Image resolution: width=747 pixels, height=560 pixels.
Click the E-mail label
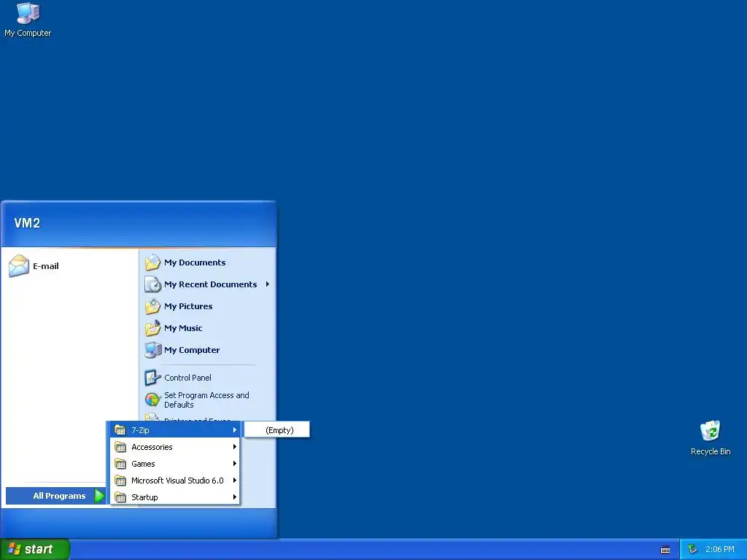click(x=46, y=266)
